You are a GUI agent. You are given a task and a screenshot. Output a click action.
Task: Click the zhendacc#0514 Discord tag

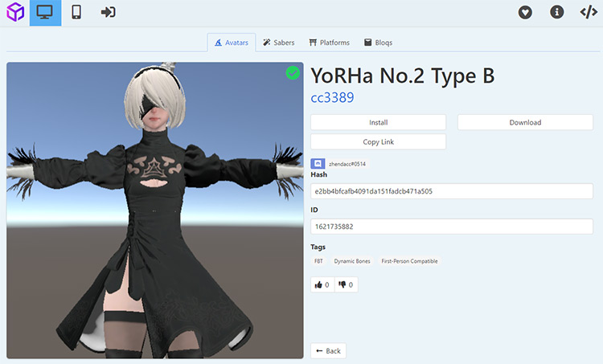coord(347,164)
